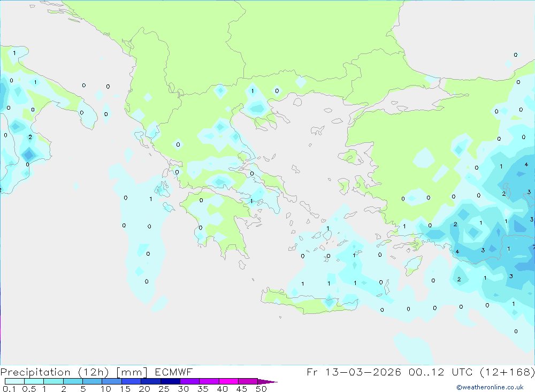The image size is (535, 392).
Task: Click the 'Precipitation (12h) [mm] ECMWF' title text
Action: click(x=96, y=372)
